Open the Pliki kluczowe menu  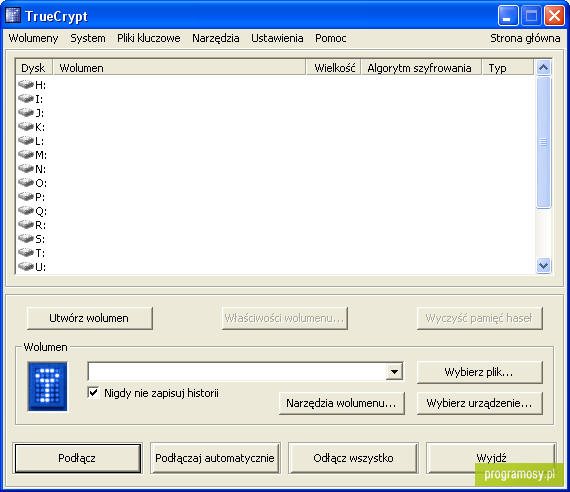click(x=149, y=38)
